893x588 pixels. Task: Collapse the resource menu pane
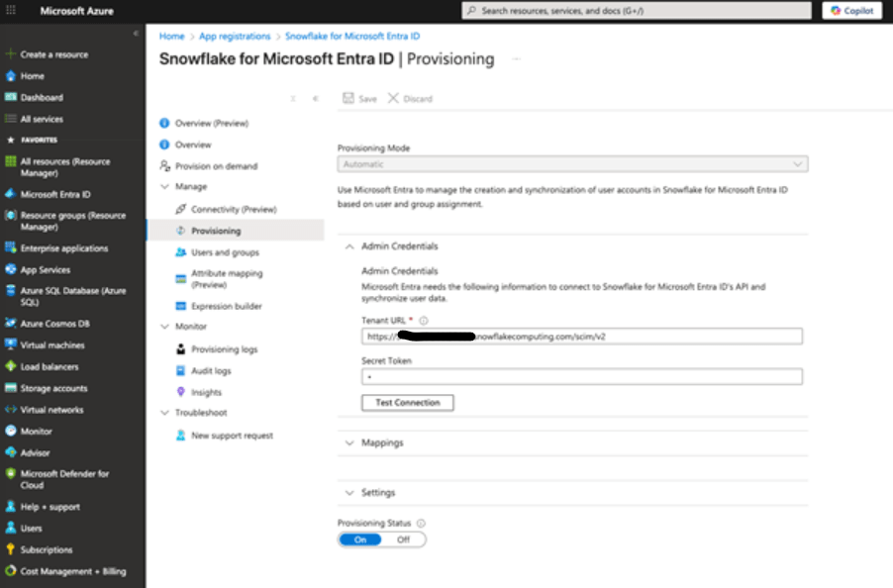315,98
